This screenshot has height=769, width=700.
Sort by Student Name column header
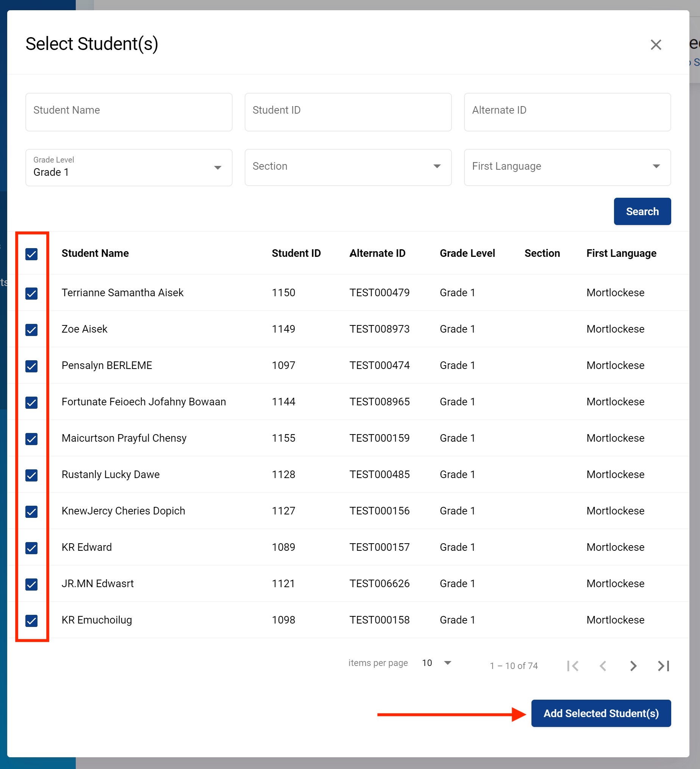pyautogui.click(x=95, y=253)
